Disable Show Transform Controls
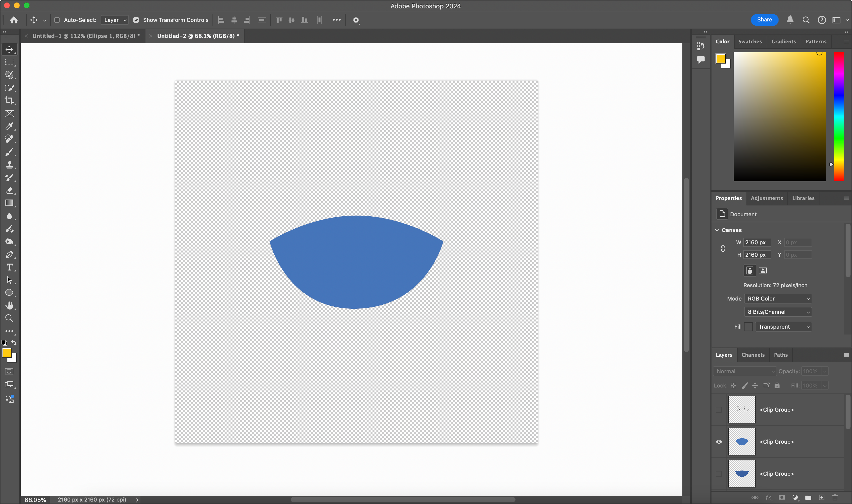The image size is (852, 504). click(136, 20)
